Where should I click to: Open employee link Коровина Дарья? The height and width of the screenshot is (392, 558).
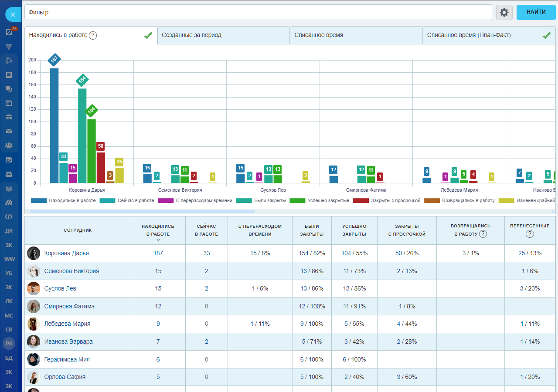[66, 253]
